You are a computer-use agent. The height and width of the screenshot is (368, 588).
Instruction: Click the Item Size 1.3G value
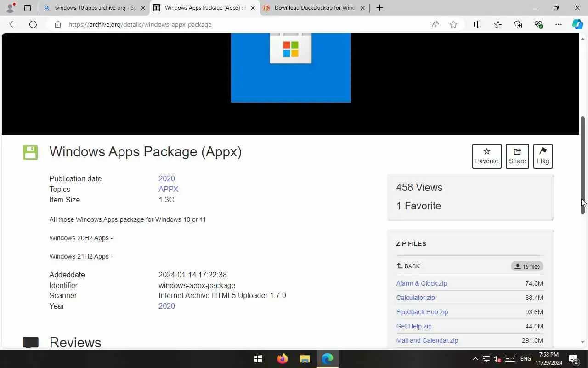(x=166, y=200)
